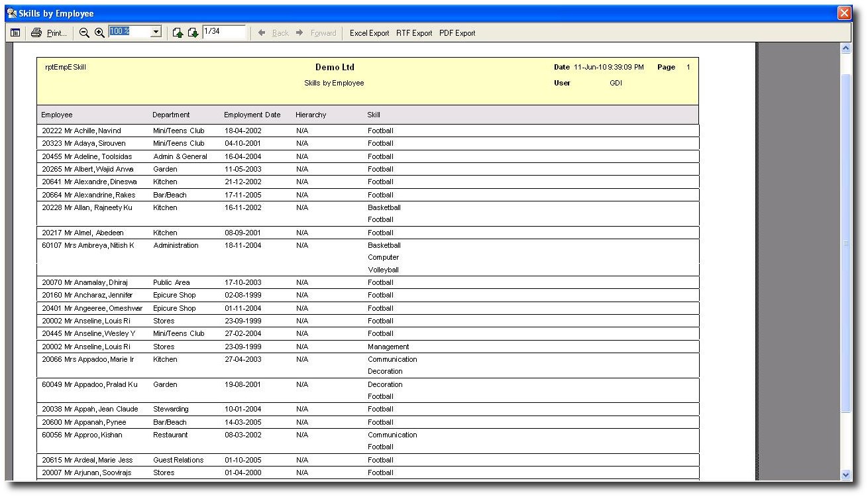Close the Skills by Employee window

(843, 13)
